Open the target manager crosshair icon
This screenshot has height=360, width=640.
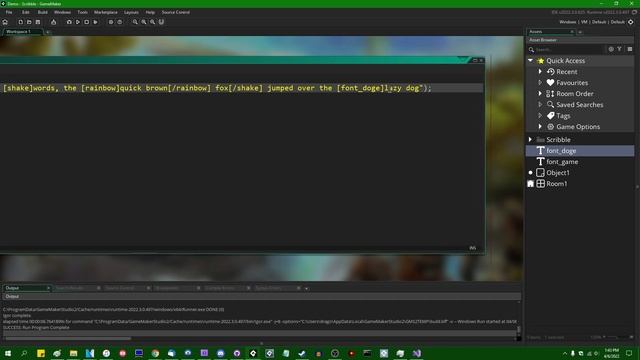click(x=631, y=22)
